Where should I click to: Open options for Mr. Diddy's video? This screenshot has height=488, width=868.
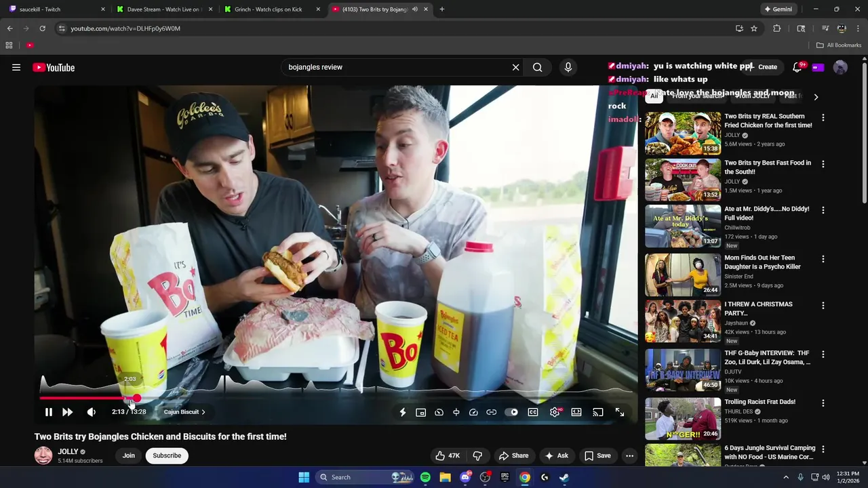(x=823, y=210)
